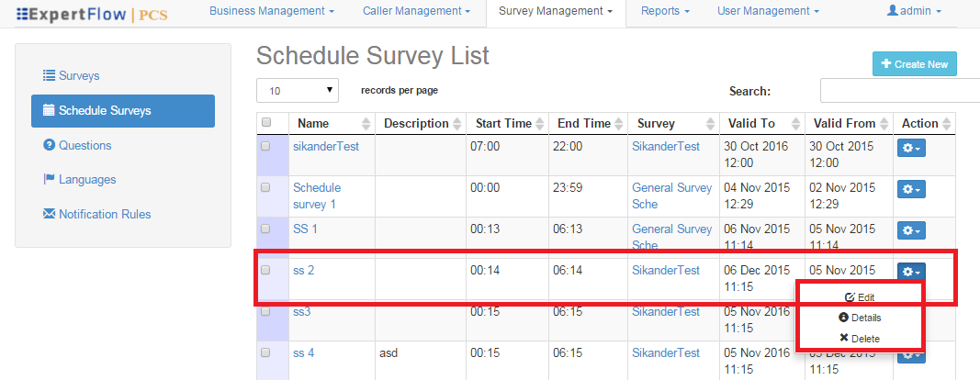Sort by the Valid To column

(x=795, y=124)
